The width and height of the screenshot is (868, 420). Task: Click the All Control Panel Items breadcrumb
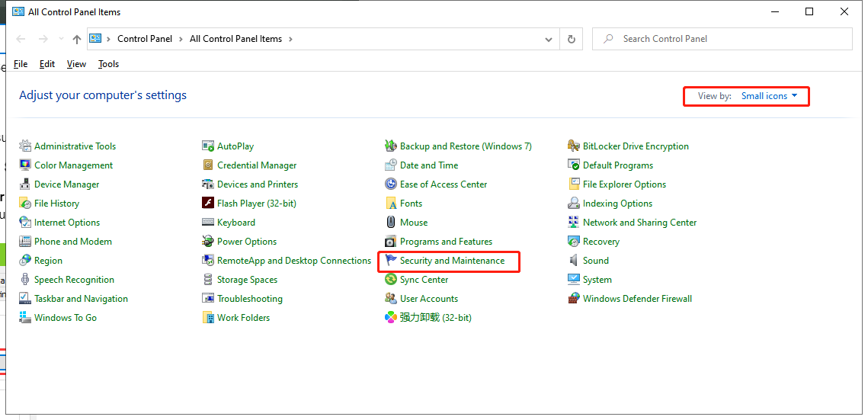tap(235, 39)
